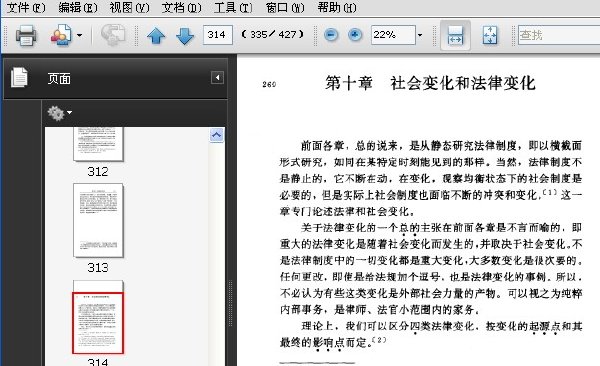Open the 视图 (View) menu
The height and width of the screenshot is (366, 600).
129,7
